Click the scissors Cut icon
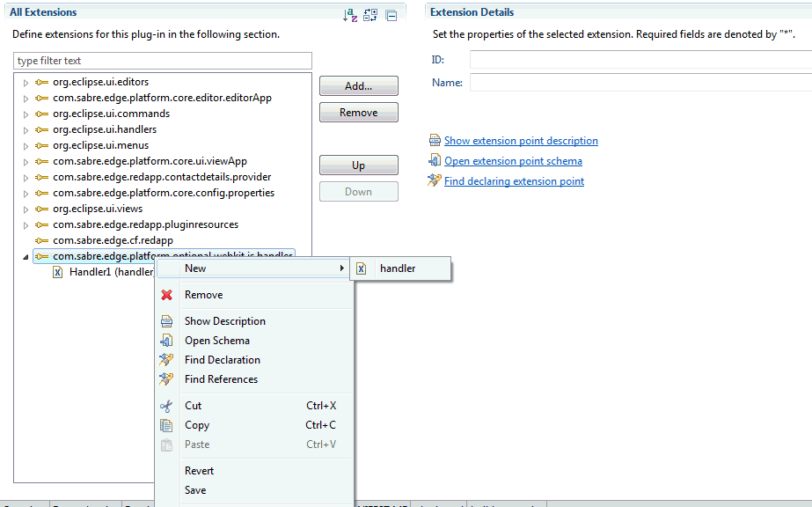The width and height of the screenshot is (812, 507). [x=166, y=406]
